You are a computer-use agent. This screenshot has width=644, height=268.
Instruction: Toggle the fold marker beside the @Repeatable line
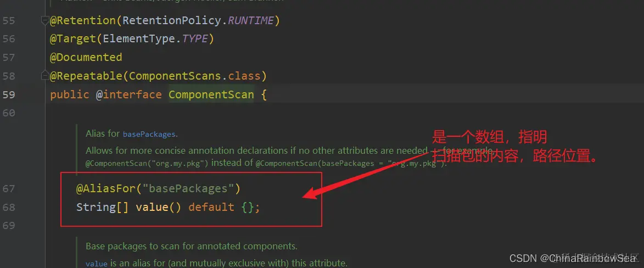click(45, 76)
